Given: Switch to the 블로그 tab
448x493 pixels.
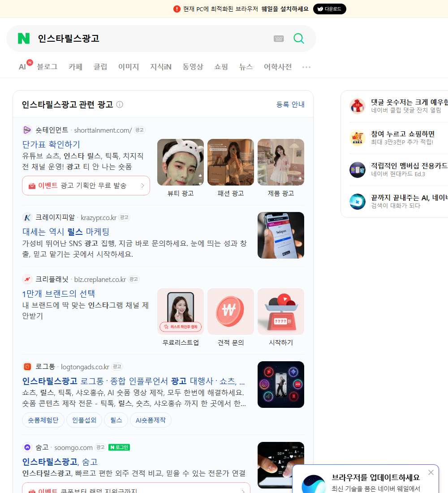Looking at the screenshot, I should click(x=47, y=67).
